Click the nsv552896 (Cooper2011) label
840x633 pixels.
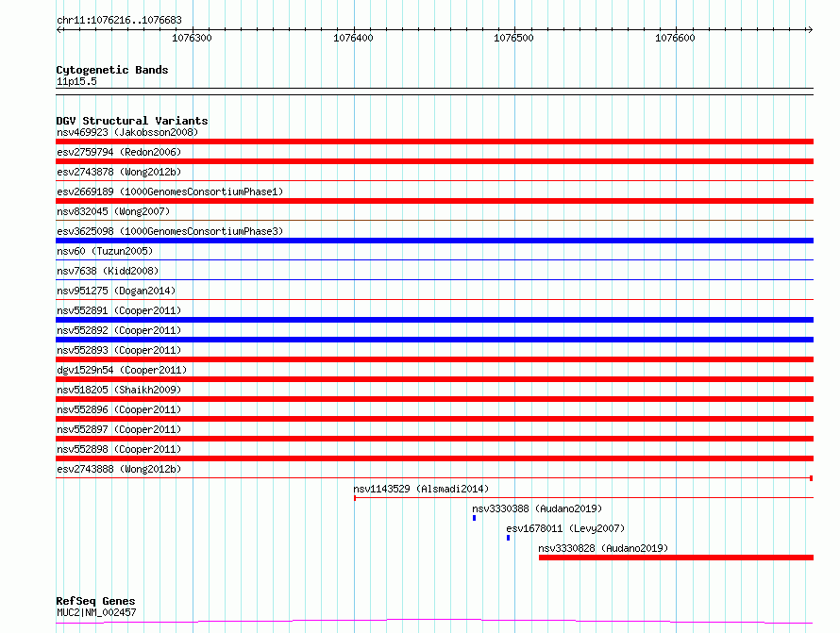(x=119, y=409)
